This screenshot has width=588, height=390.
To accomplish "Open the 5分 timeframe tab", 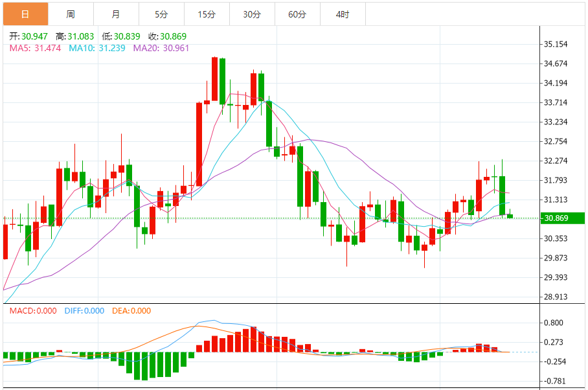I will 162,14.
